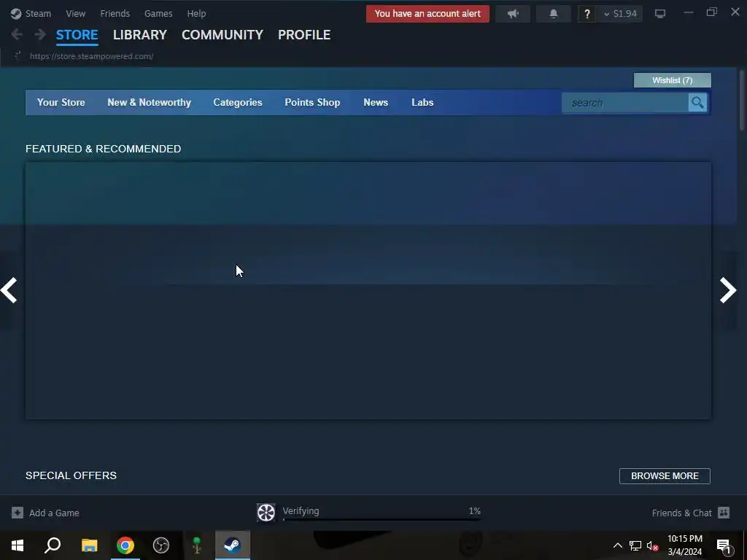Click the page loading spinner icon
Screen dimensions: 747x560
tap(18, 55)
